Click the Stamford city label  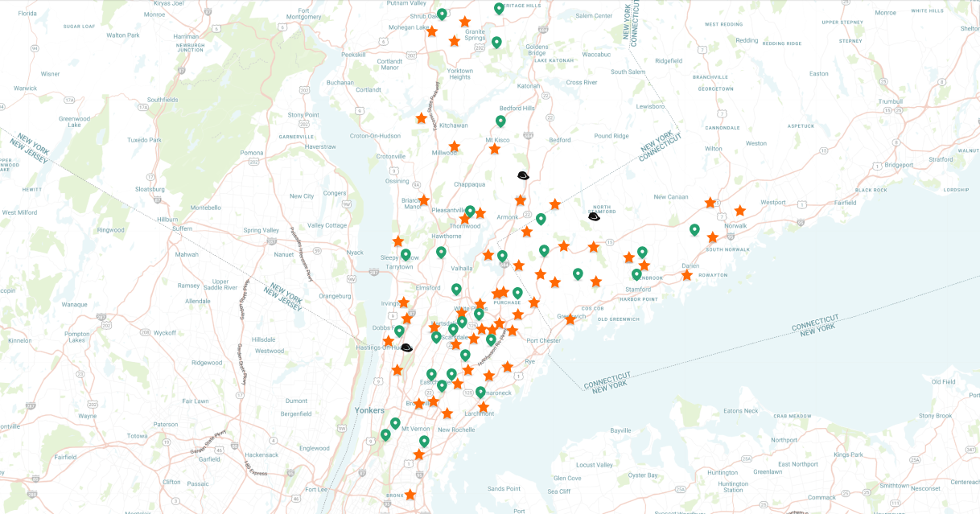point(638,289)
